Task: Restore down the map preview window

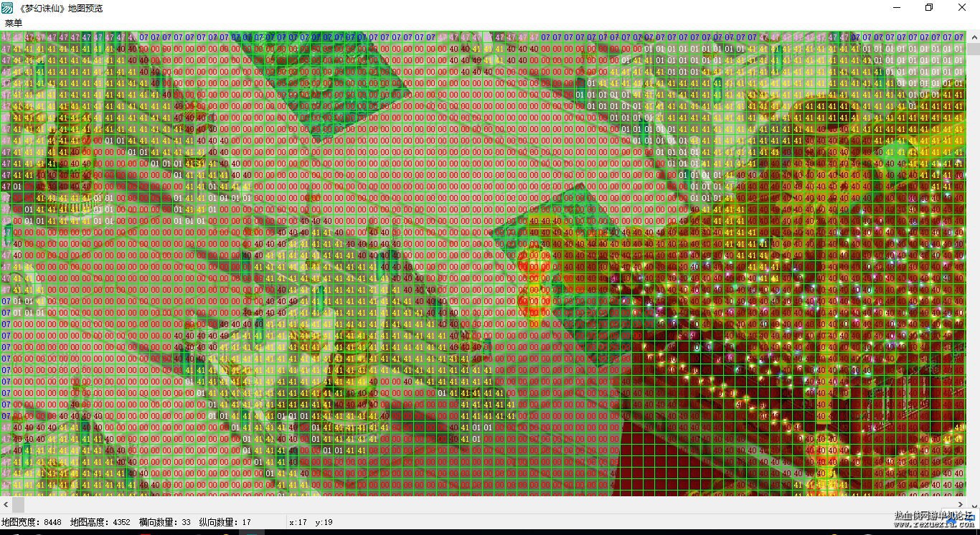Action: point(929,8)
